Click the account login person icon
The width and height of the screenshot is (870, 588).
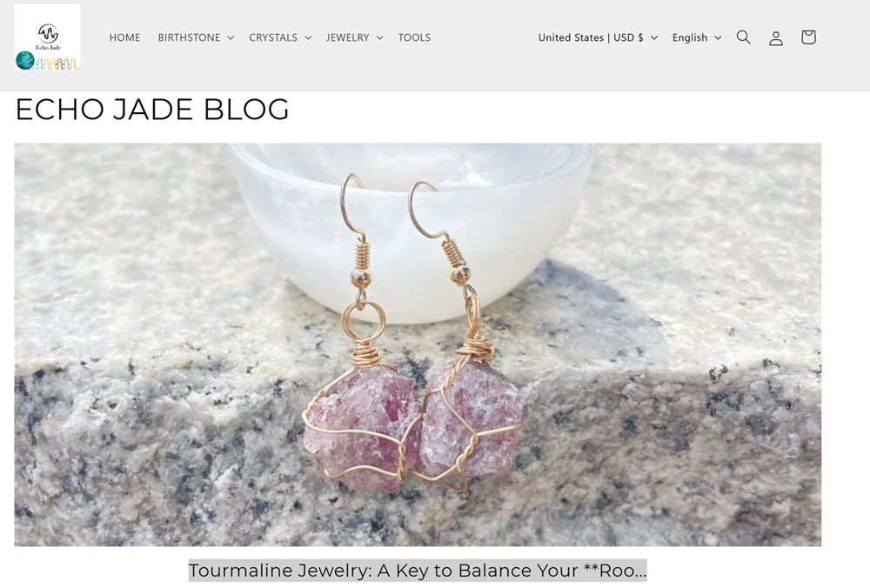(776, 37)
